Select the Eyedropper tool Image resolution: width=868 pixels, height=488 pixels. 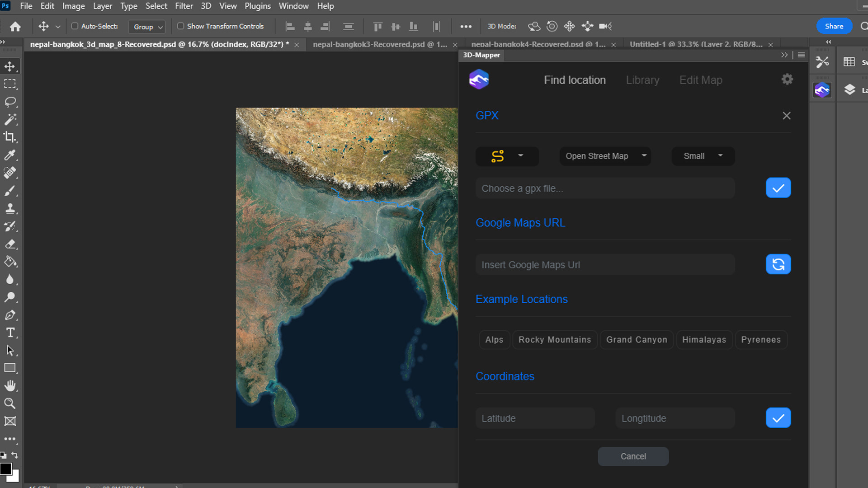10,155
